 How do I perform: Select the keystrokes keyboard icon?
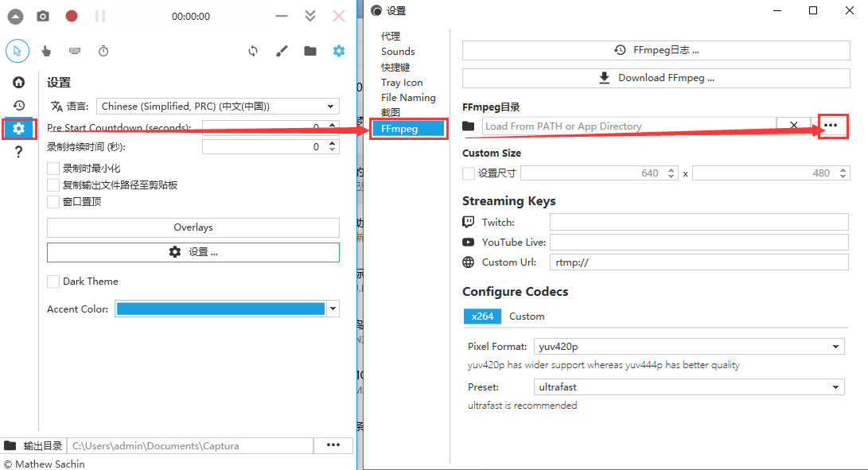[74, 51]
